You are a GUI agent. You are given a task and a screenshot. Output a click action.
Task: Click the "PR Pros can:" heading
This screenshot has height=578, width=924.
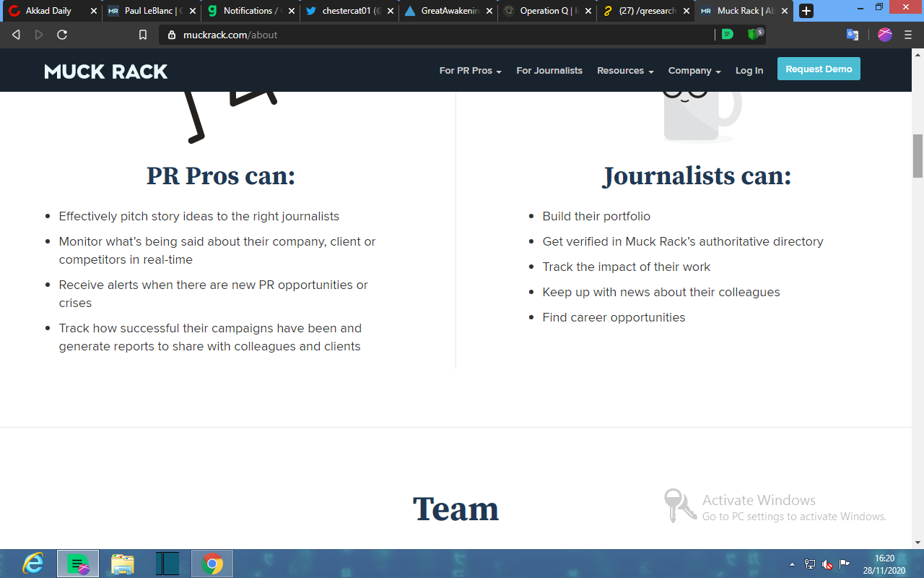point(221,176)
